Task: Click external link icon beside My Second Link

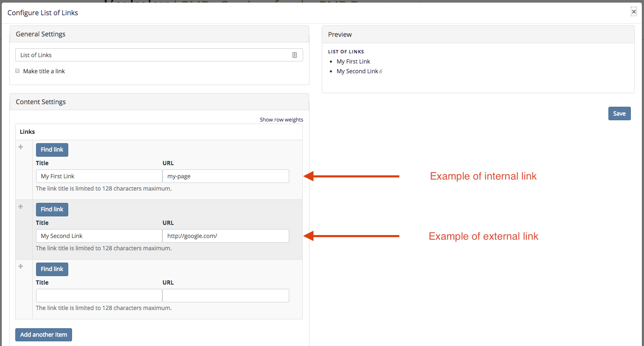Action: (x=381, y=72)
